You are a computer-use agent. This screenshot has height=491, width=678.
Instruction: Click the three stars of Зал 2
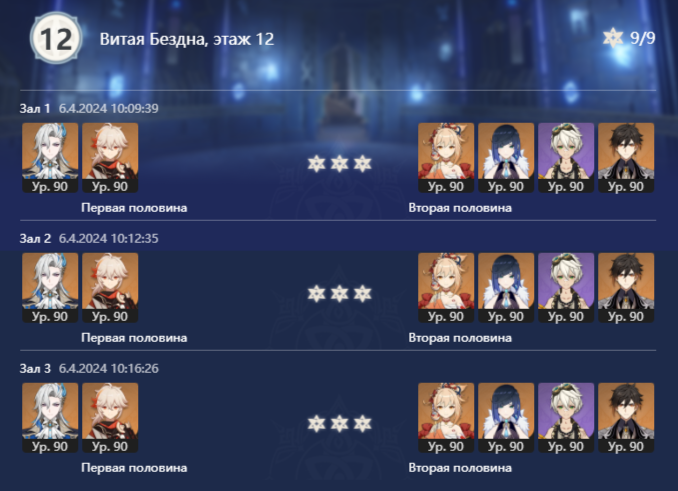click(339, 294)
